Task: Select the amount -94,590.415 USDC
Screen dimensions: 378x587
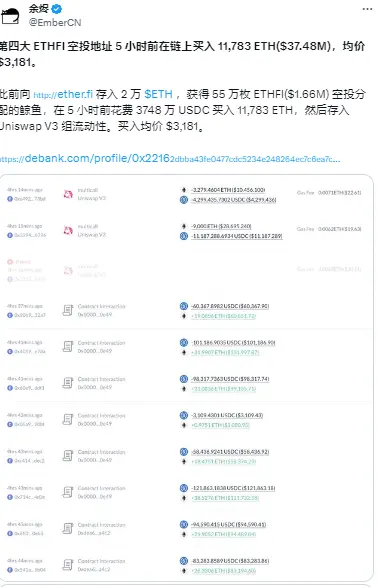Action: pyautogui.click(x=228, y=524)
